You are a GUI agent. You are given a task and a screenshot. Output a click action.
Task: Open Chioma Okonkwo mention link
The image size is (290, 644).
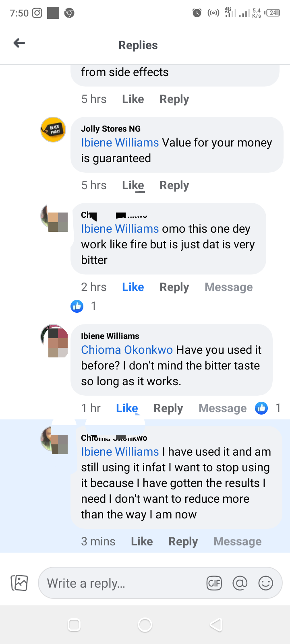tap(127, 350)
